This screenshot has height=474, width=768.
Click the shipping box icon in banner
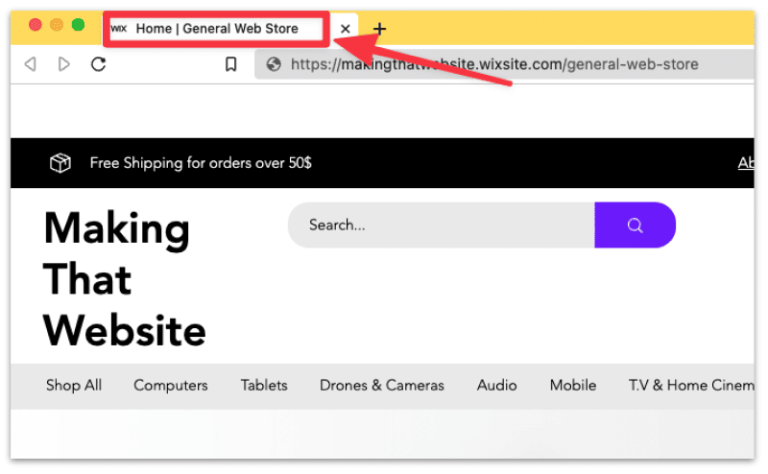[x=60, y=163]
